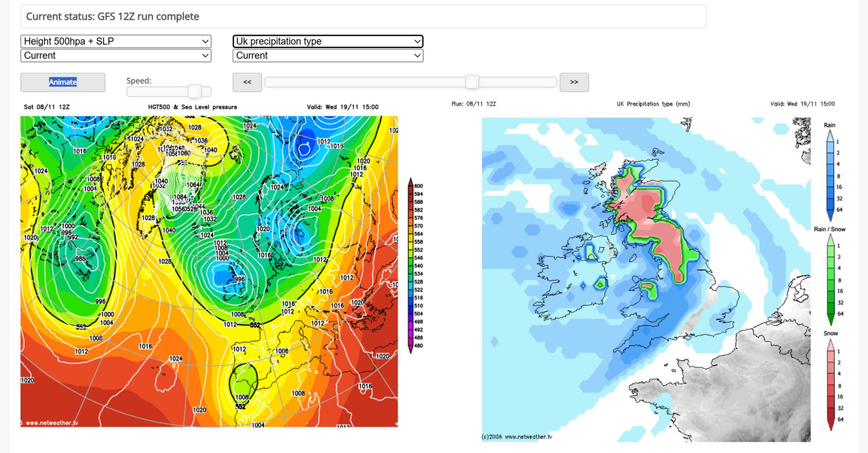Screen dimensions: 868x453
Task: Click the HGT500 height color scale legend
Action: coord(411,265)
